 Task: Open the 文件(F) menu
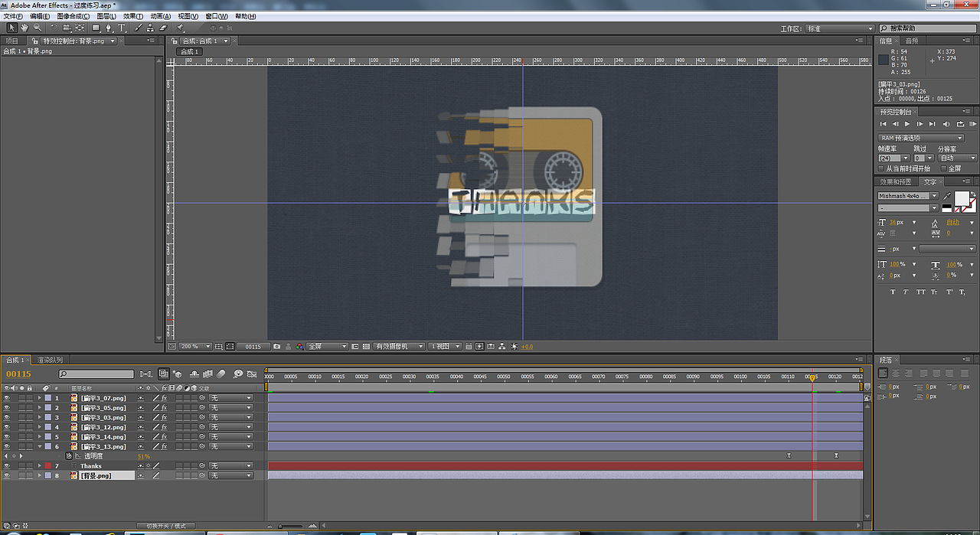tap(13, 16)
